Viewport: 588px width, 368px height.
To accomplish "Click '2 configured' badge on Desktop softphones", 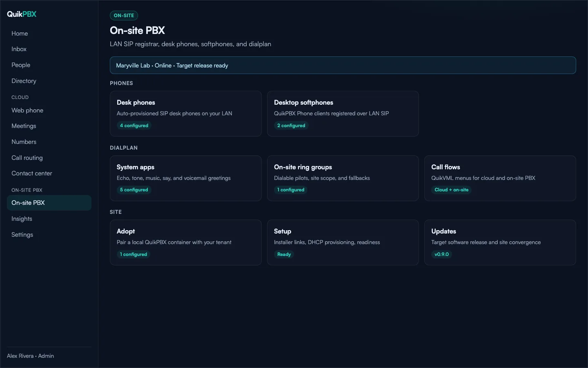I will coord(291,126).
